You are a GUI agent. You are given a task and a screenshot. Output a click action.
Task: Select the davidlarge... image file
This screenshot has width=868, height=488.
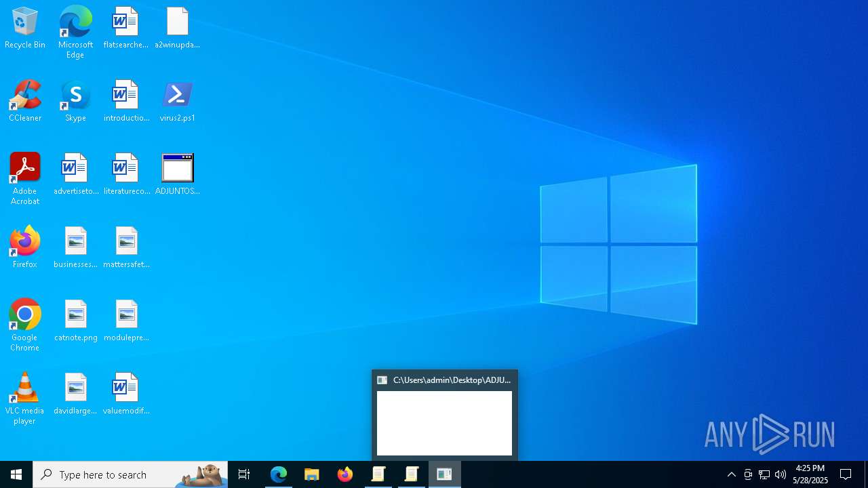pos(75,394)
